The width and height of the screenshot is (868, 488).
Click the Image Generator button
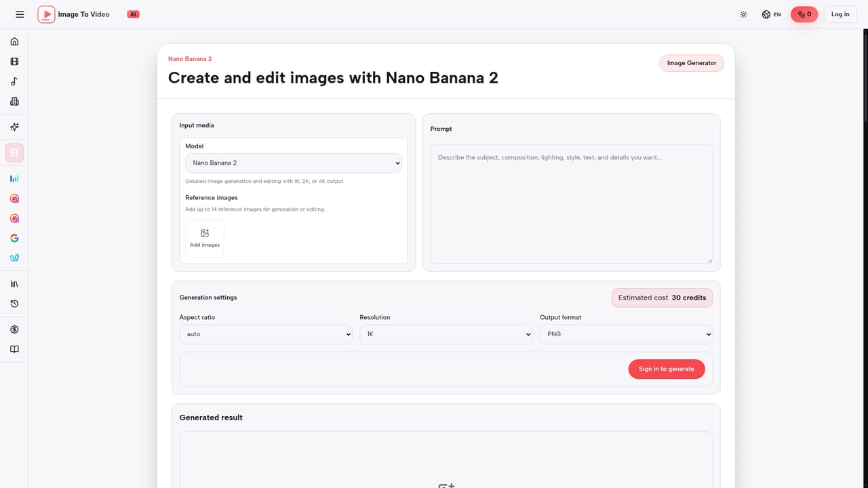tap(692, 63)
